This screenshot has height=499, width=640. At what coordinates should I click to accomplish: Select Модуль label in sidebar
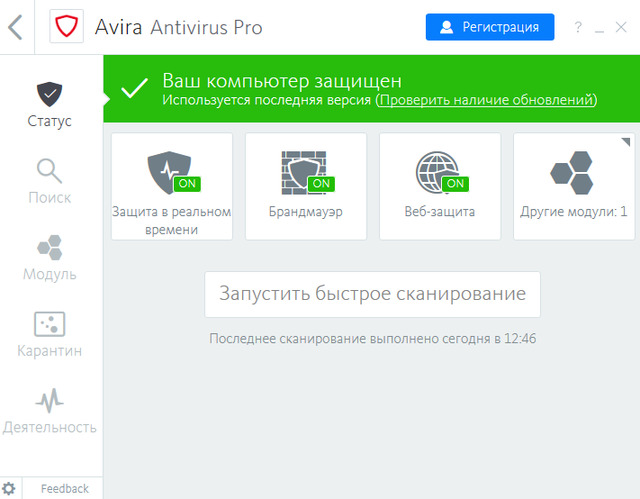(49, 274)
